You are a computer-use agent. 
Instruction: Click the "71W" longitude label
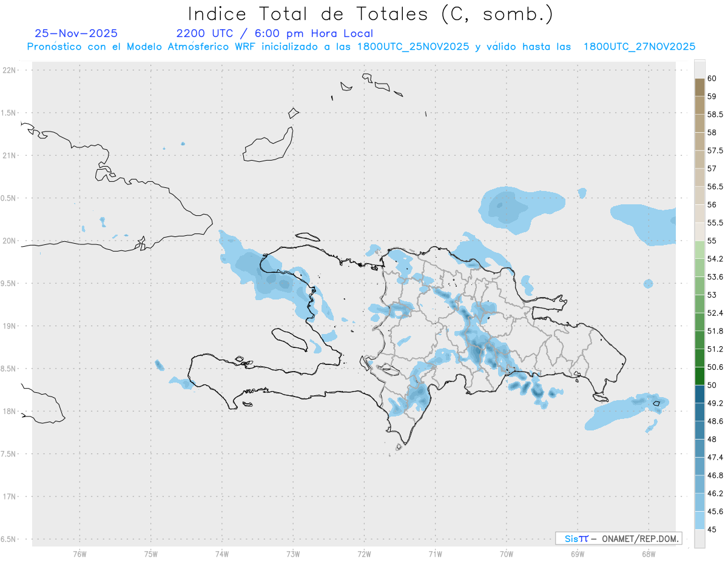[x=435, y=554]
